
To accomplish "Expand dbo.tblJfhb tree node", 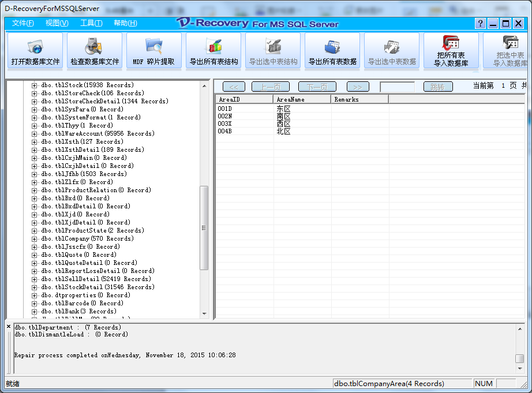I will pyautogui.click(x=34, y=174).
